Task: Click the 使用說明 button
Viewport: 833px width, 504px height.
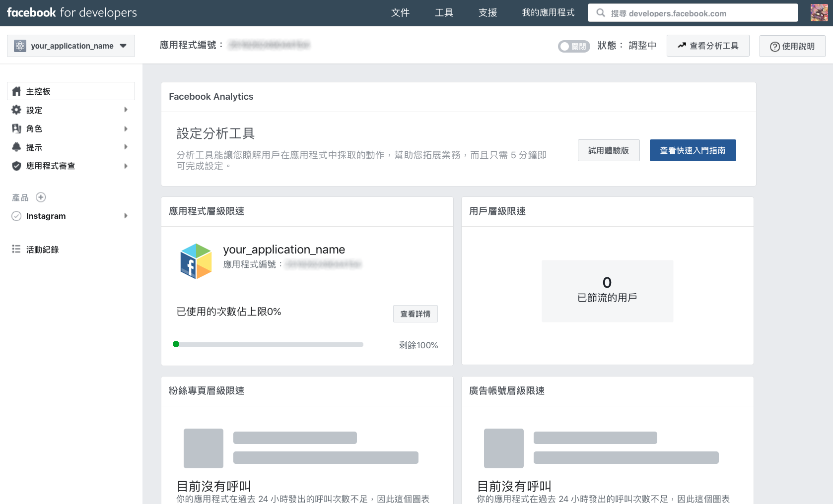Action: (792, 46)
